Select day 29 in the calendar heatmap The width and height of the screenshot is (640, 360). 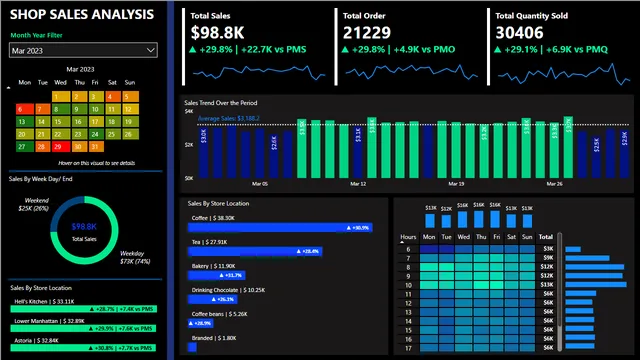pos(61,147)
